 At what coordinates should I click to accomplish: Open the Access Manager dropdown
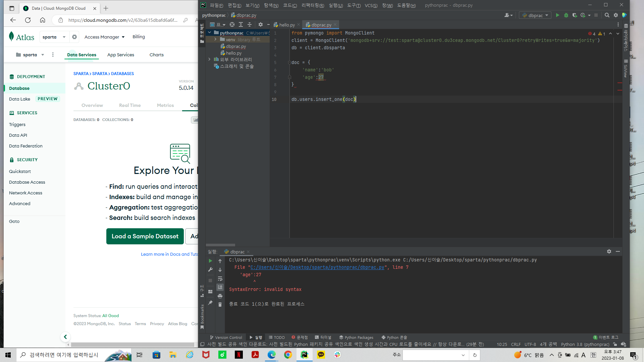(105, 37)
